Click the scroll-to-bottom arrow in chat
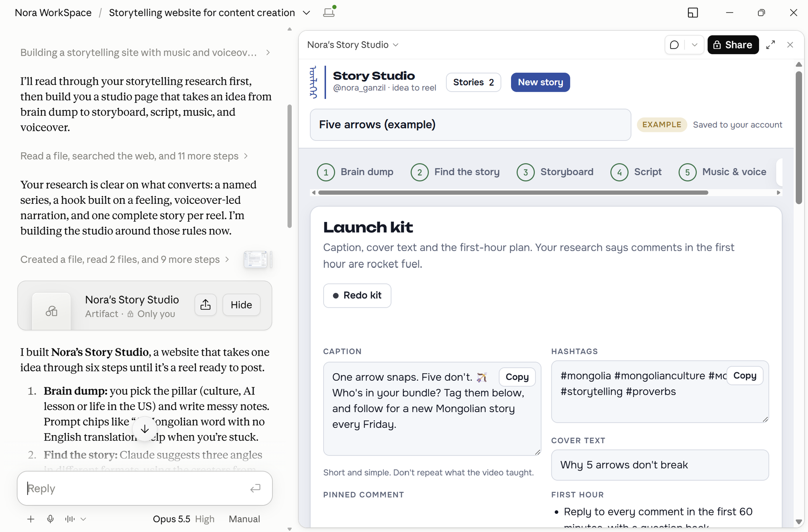This screenshot has width=808, height=532. coord(145,429)
